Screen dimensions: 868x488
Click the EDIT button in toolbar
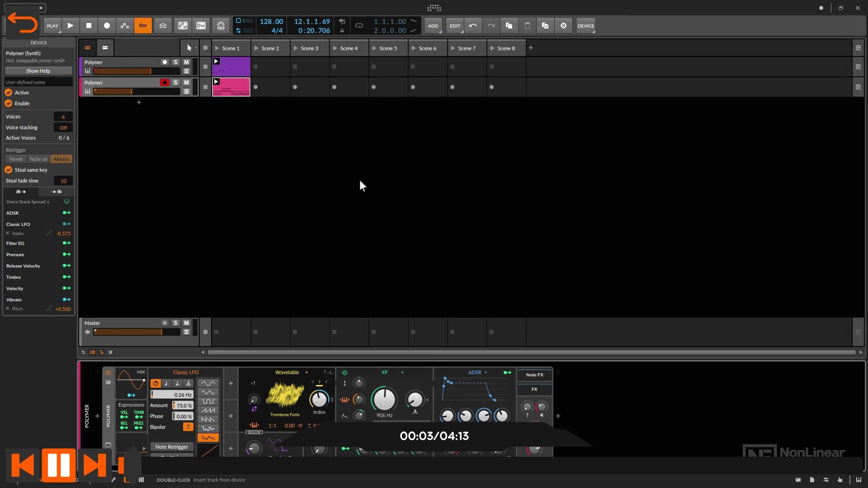[454, 25]
